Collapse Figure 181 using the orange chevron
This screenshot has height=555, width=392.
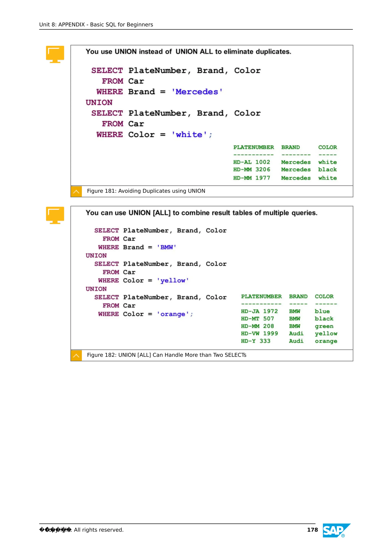point(76,191)
